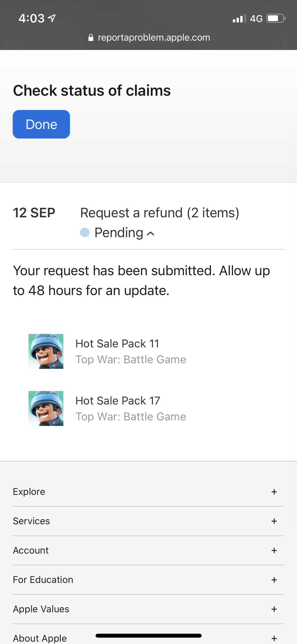297x644 pixels.
Task: Expand the Apple Values footer section
Action: 274,609
